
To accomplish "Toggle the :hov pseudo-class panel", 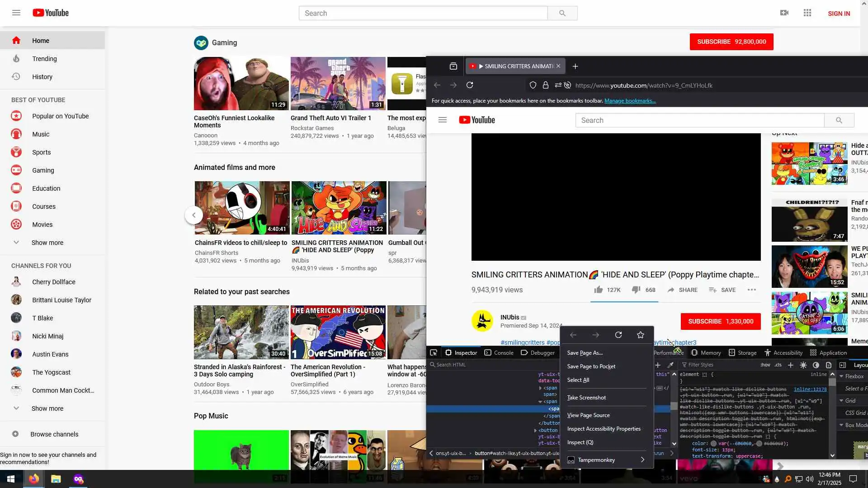I will point(765,365).
